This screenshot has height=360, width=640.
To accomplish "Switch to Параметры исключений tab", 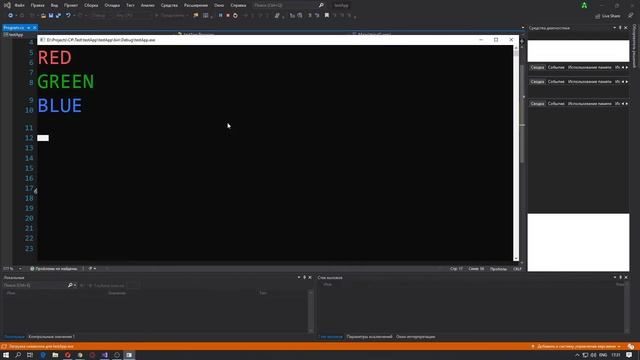I will click(x=369, y=337).
